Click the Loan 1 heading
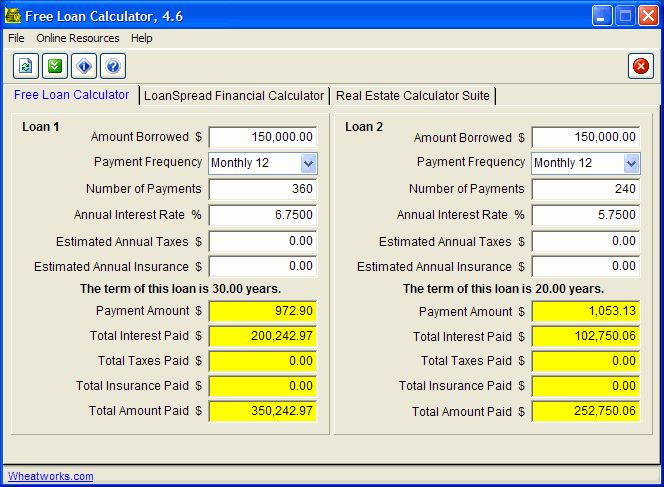 click(41, 127)
